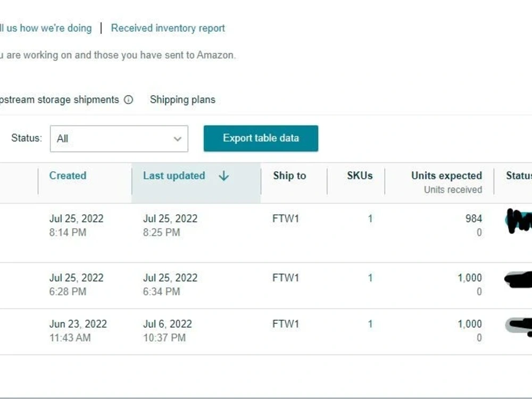The height and width of the screenshot is (399, 532).
Task: Click the SKUs column header
Action: click(360, 176)
